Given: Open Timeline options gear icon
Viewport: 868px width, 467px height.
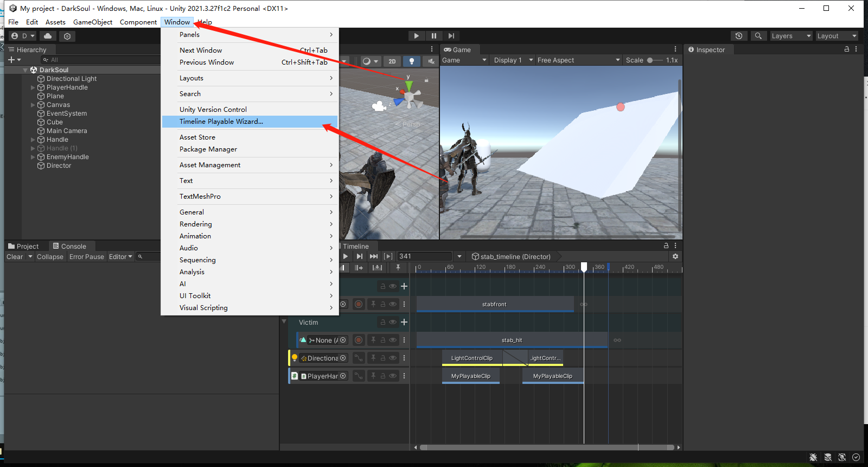Looking at the screenshot, I should (675, 256).
